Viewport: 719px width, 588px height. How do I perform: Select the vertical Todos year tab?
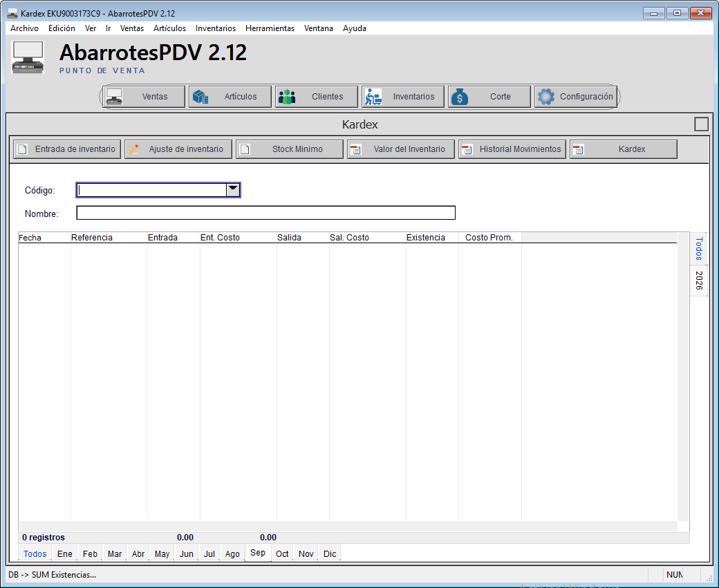pyautogui.click(x=699, y=249)
